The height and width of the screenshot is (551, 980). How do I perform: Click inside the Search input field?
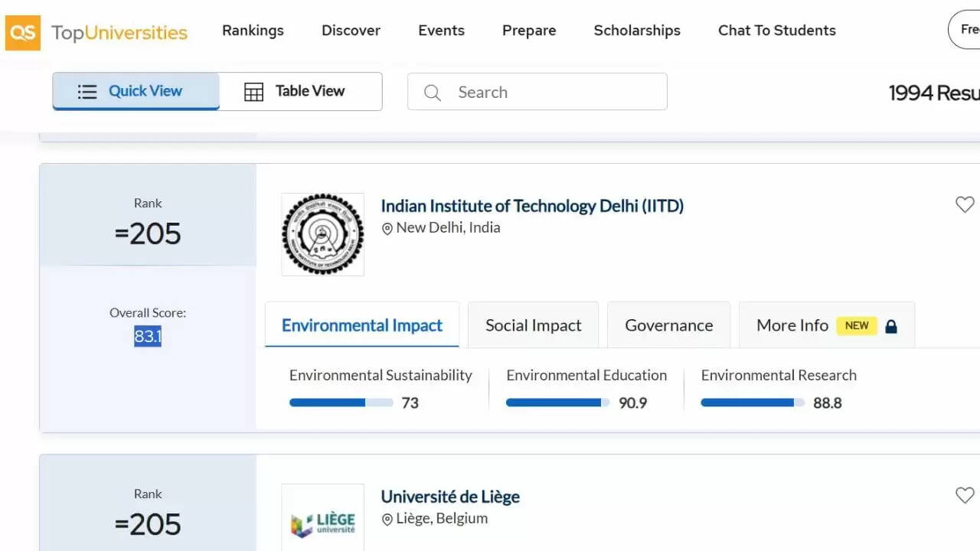click(536, 92)
